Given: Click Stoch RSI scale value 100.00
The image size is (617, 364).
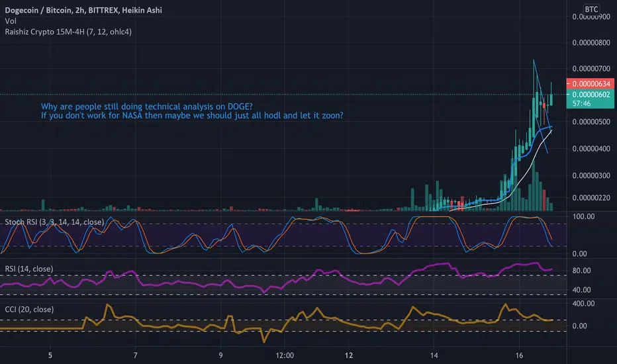Looking at the screenshot, I should (583, 216).
